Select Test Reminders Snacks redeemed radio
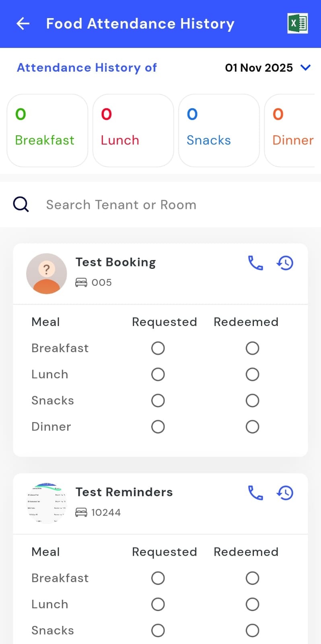The image size is (321, 644). (252, 630)
